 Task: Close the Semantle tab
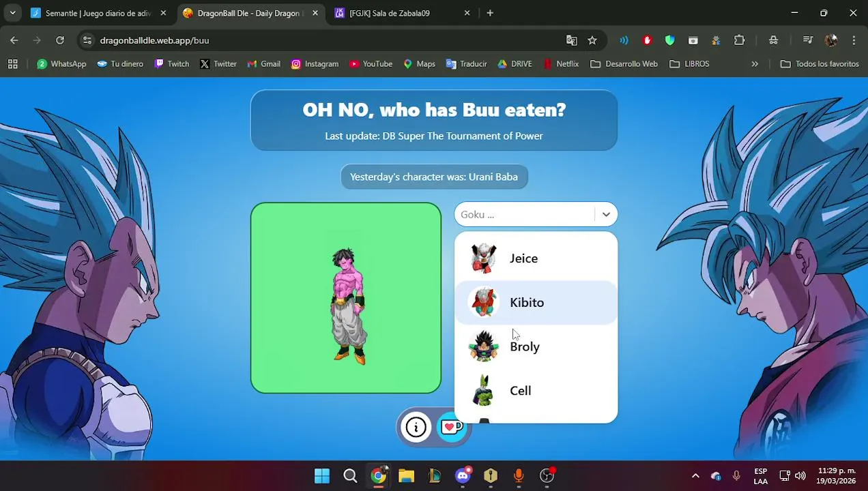pos(163,13)
